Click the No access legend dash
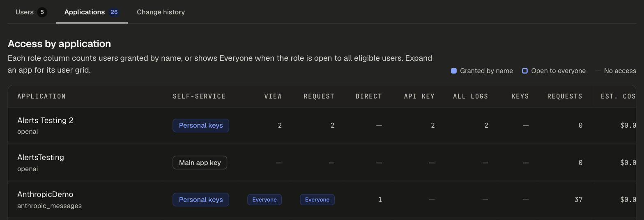 (x=598, y=71)
